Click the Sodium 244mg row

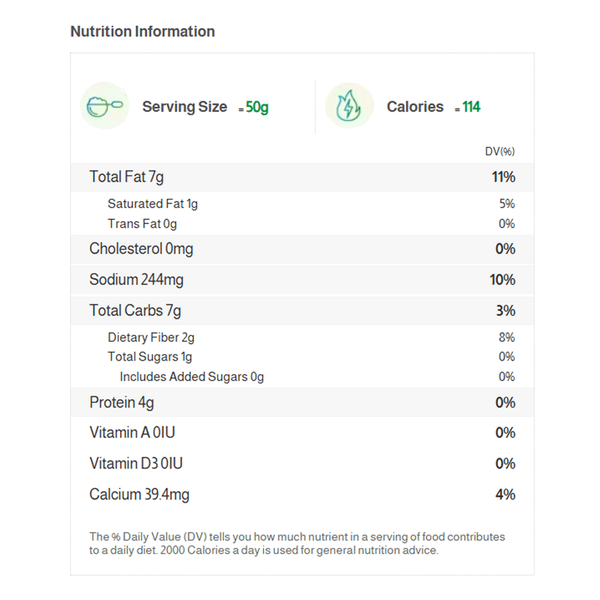pos(300,280)
